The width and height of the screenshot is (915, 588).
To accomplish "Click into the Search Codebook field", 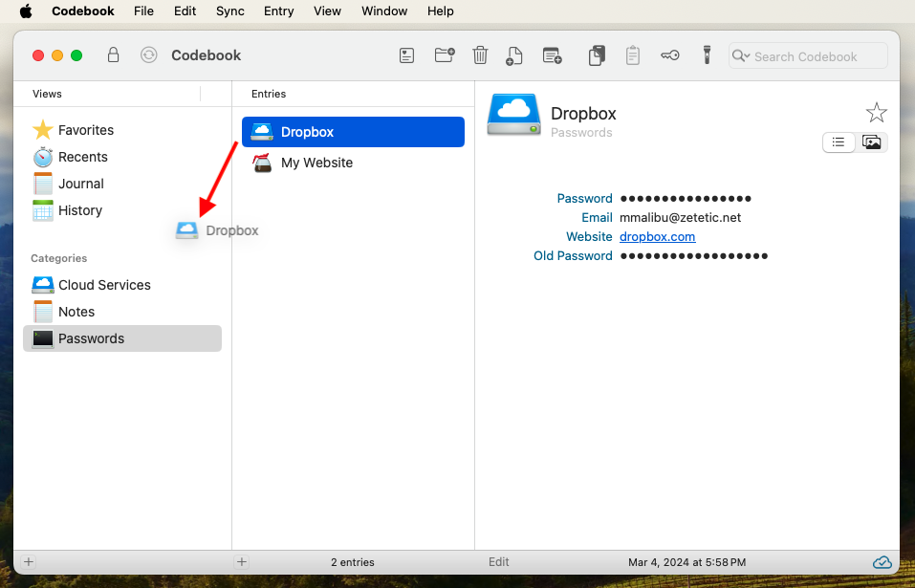I will pos(808,56).
